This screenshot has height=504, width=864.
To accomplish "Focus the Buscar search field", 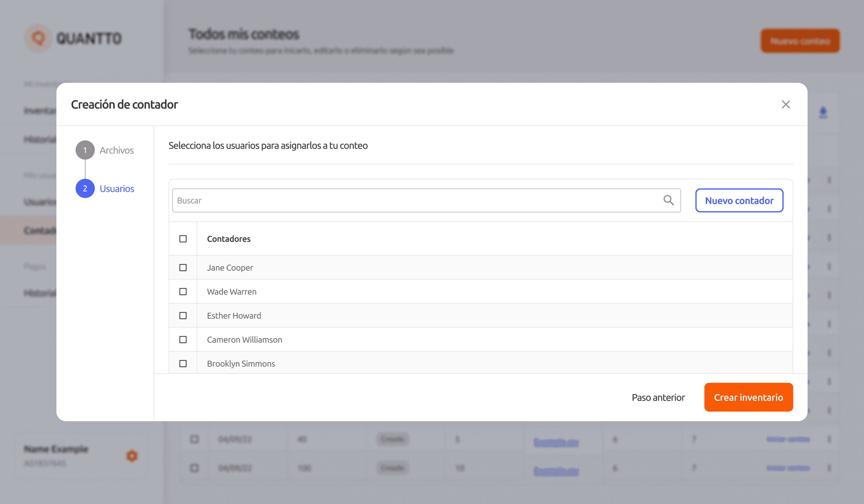I will click(411, 201).
